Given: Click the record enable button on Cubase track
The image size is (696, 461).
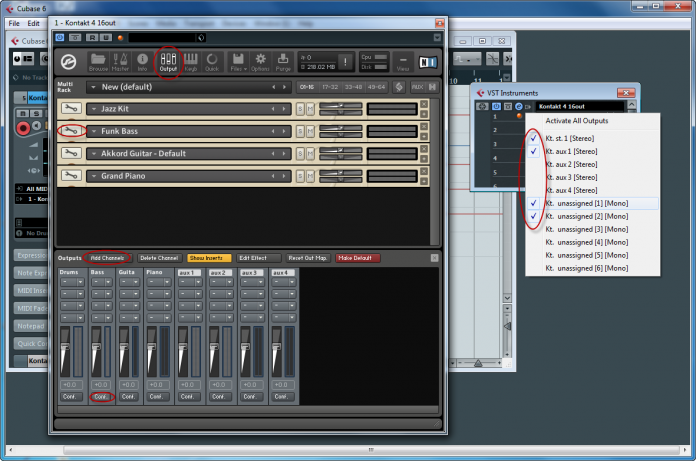Looking at the screenshot, I should click(23, 128).
